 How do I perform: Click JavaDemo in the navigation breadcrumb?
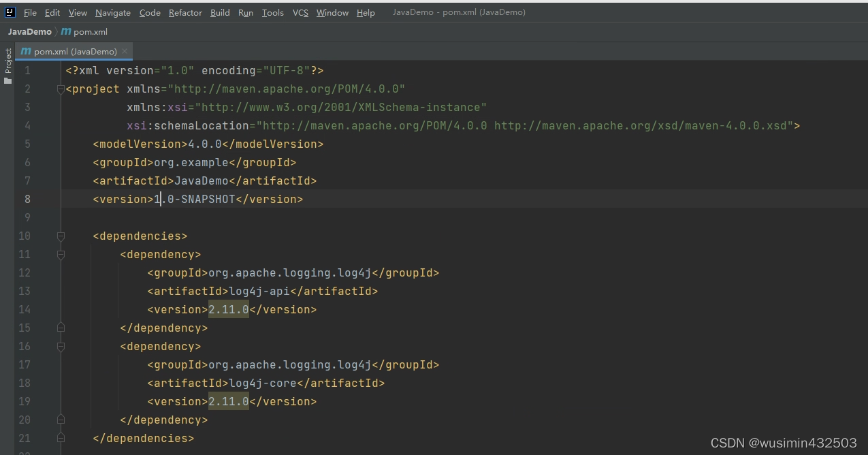coord(29,32)
